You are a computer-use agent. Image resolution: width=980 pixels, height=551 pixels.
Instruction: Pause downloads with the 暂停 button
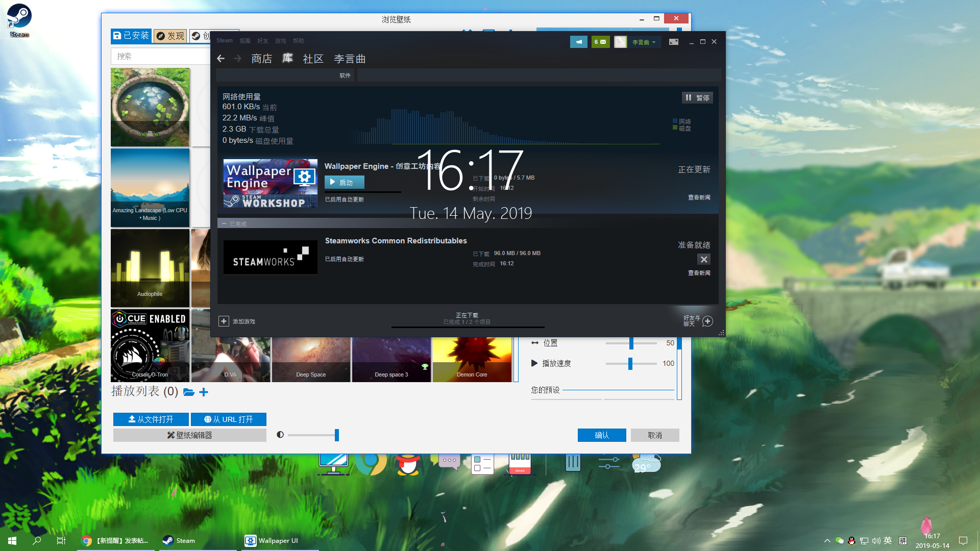point(697,97)
